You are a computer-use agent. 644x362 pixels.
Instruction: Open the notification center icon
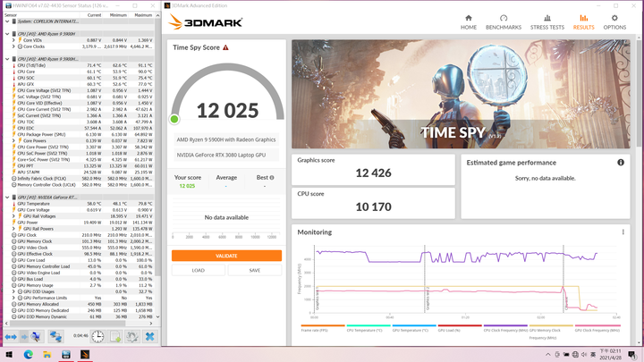point(631,355)
